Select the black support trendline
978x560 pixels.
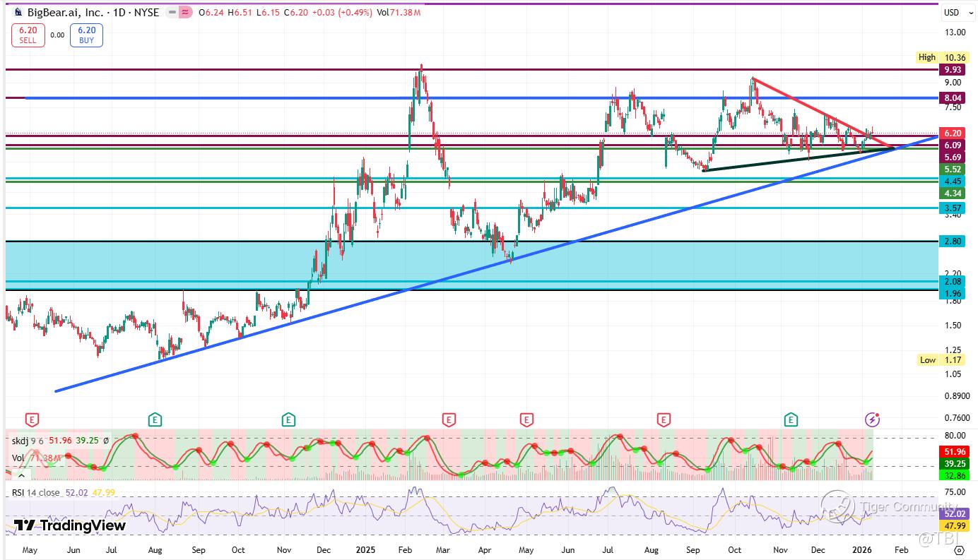pyautogui.click(x=799, y=159)
